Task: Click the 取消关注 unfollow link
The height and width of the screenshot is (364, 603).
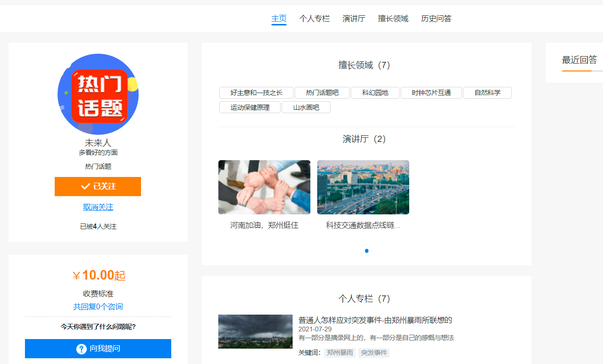Action: click(x=98, y=207)
